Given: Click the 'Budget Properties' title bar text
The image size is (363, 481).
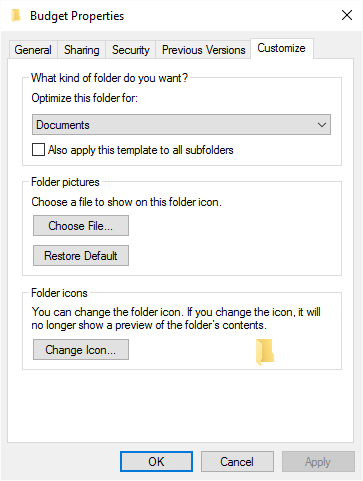Looking at the screenshot, I should pos(77,16).
